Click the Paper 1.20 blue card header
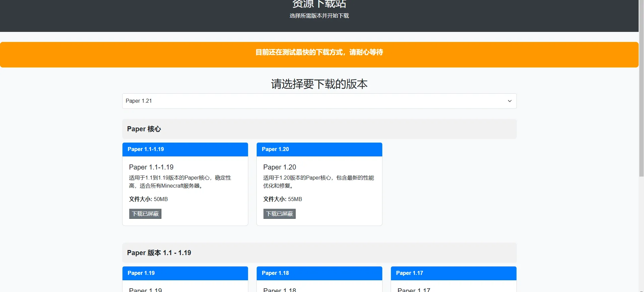The height and width of the screenshot is (292, 644). point(319,149)
